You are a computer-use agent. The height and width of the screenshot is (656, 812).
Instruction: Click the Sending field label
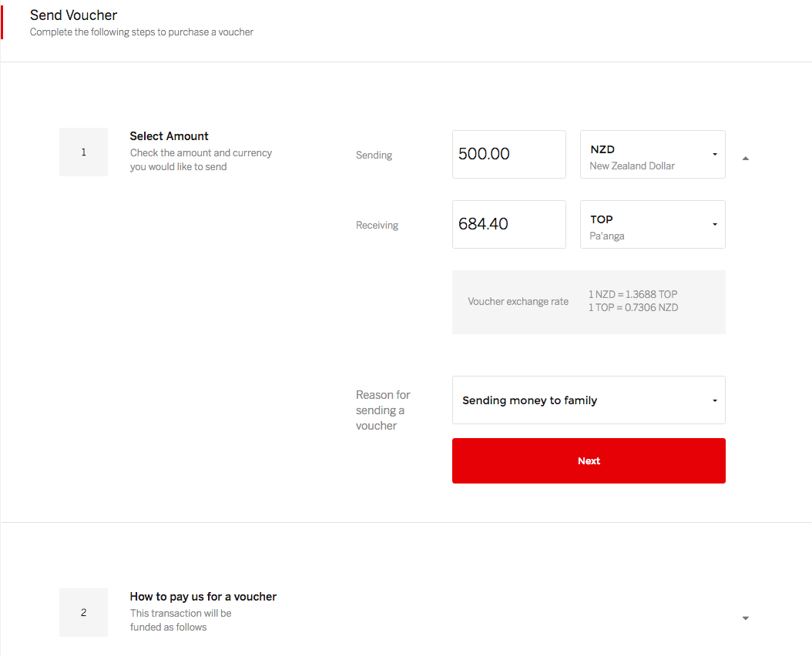click(374, 156)
